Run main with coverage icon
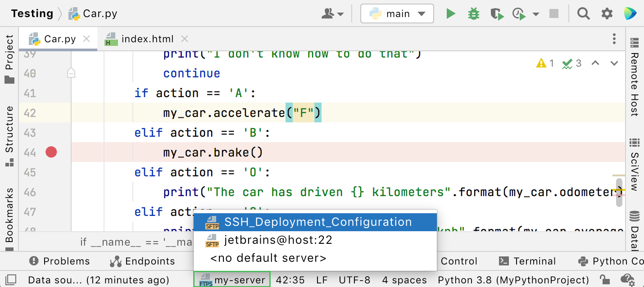 click(497, 13)
